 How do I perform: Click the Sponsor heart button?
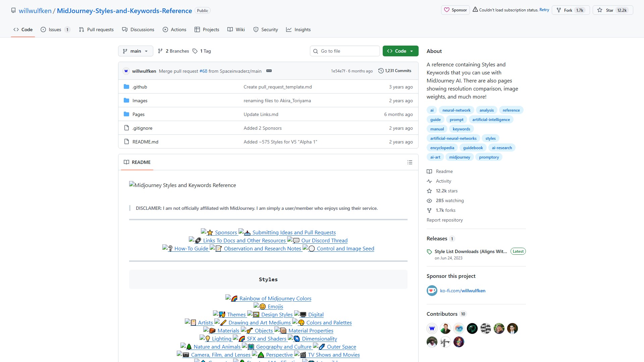pyautogui.click(x=455, y=10)
